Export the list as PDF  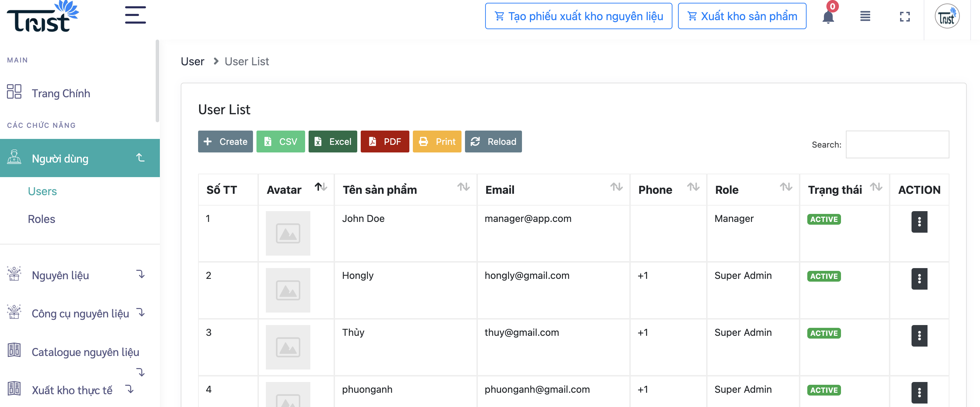[x=385, y=141]
